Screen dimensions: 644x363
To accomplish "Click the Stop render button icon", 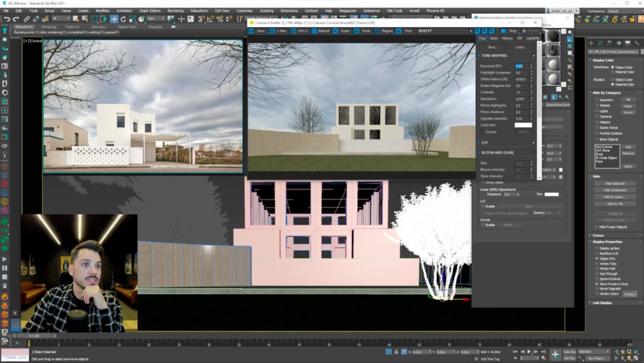I will coord(504,31).
